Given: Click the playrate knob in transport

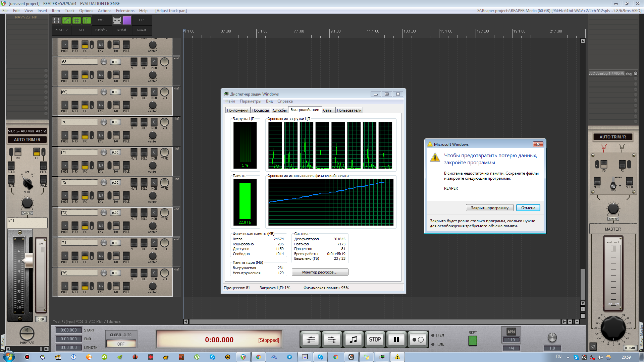Looking at the screenshot, I should click(x=552, y=338).
